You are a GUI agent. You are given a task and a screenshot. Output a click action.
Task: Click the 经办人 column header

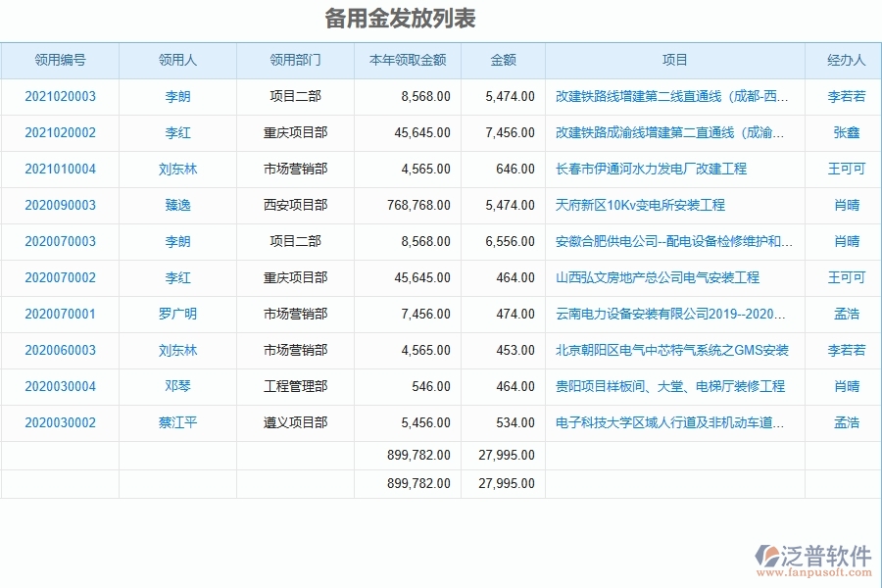(842, 60)
